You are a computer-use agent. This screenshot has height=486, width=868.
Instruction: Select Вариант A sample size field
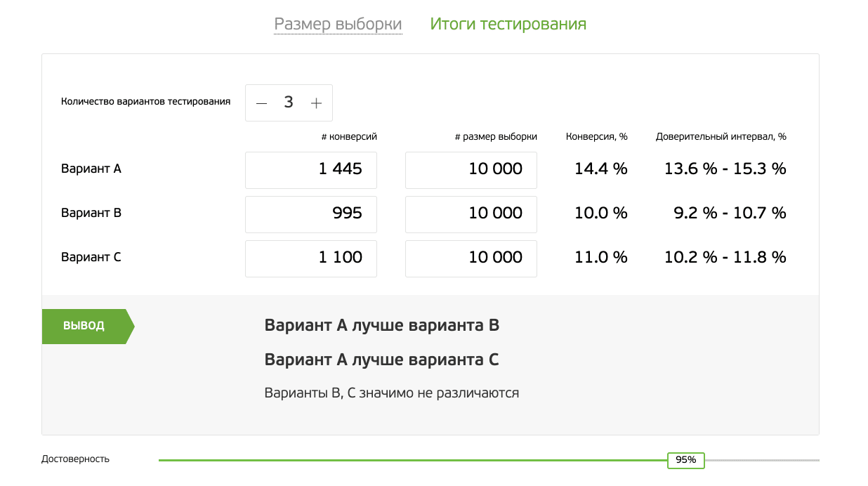[x=471, y=170]
